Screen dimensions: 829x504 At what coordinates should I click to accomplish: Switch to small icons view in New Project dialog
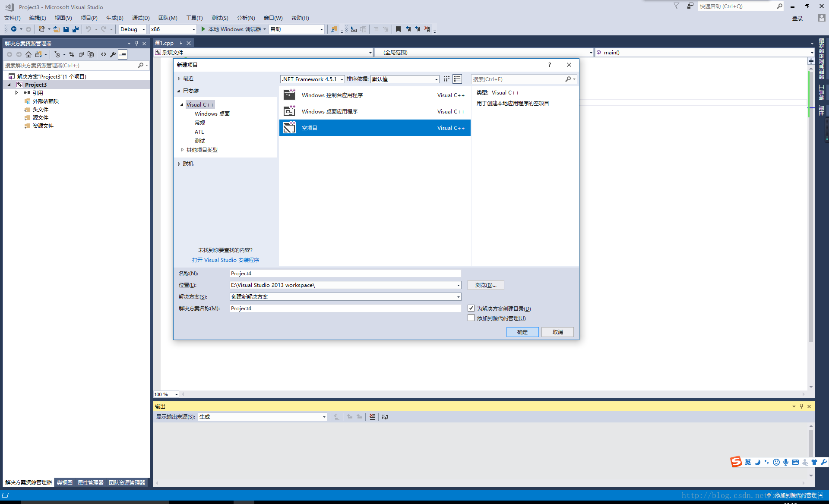pos(446,79)
